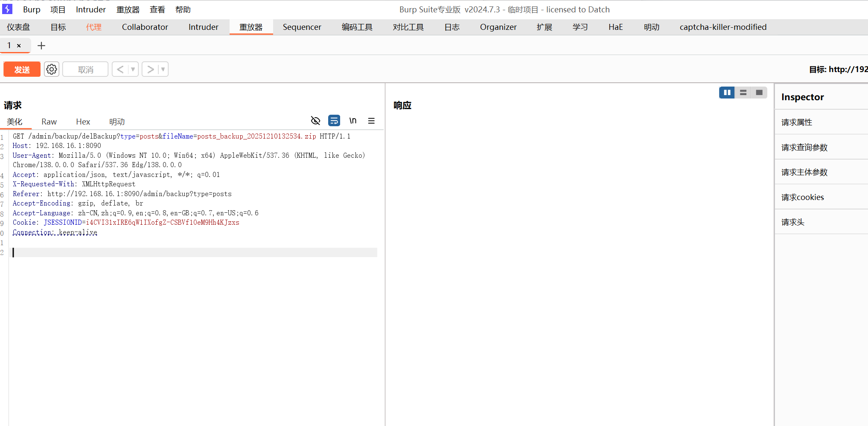The height and width of the screenshot is (426, 868).
Task: Expand 请求查询参数 section in Inspector
Action: 804,148
